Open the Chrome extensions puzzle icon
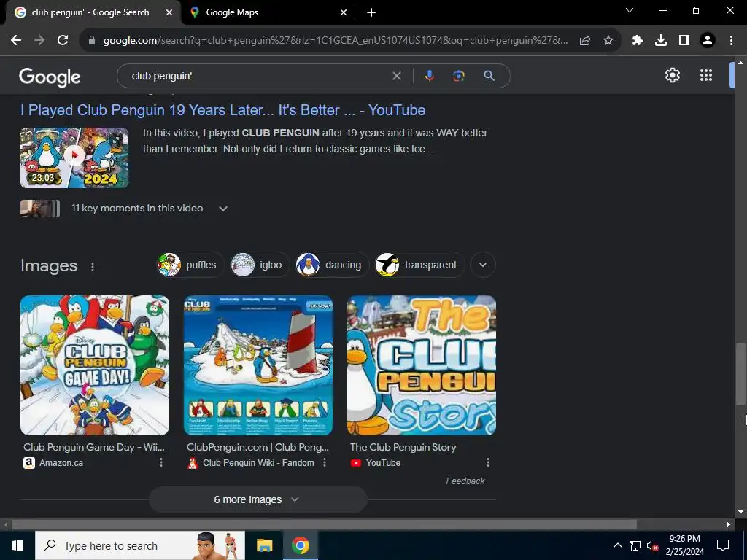The width and height of the screenshot is (747, 560). 638,41
